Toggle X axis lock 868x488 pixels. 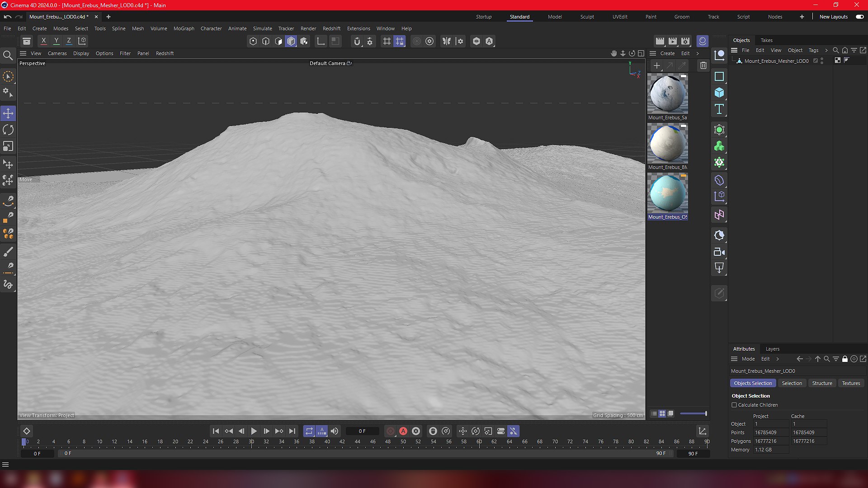(x=43, y=41)
